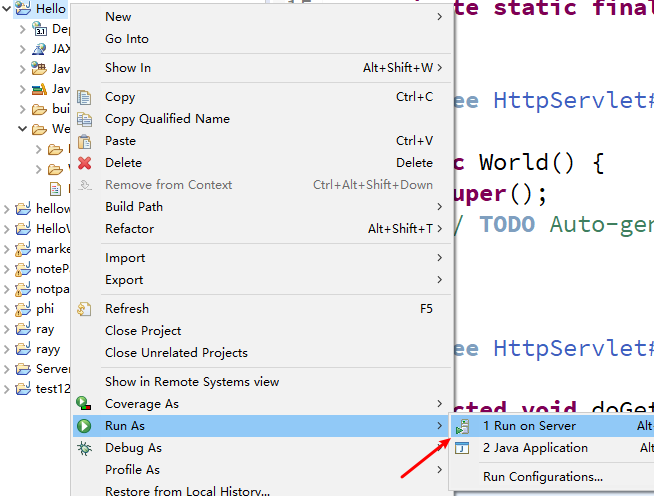This screenshot has width=654, height=496.
Task: Expand the test12 project node
Action: point(6,389)
